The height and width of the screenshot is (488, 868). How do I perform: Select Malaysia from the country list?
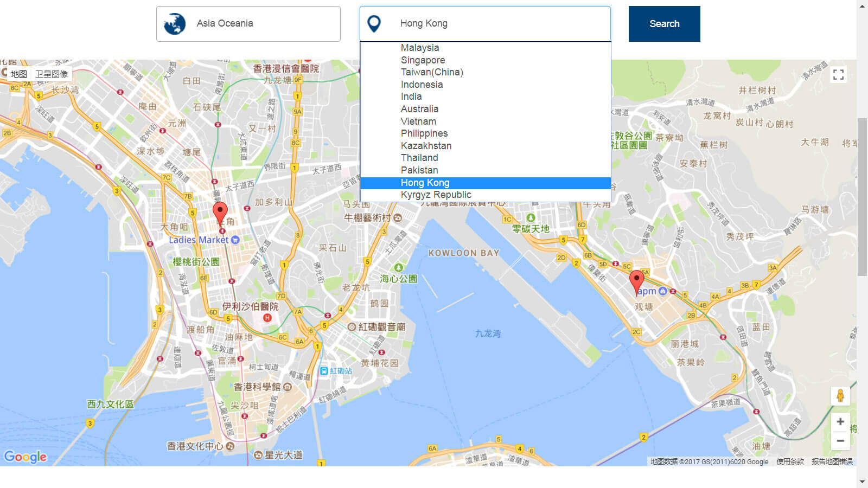tap(486, 48)
